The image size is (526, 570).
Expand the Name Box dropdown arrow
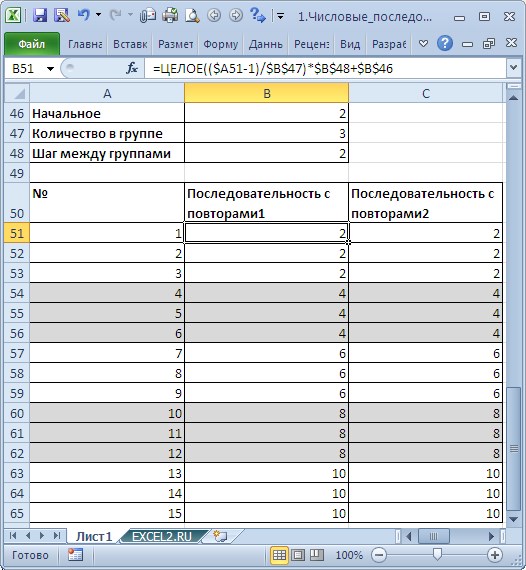coord(51,68)
